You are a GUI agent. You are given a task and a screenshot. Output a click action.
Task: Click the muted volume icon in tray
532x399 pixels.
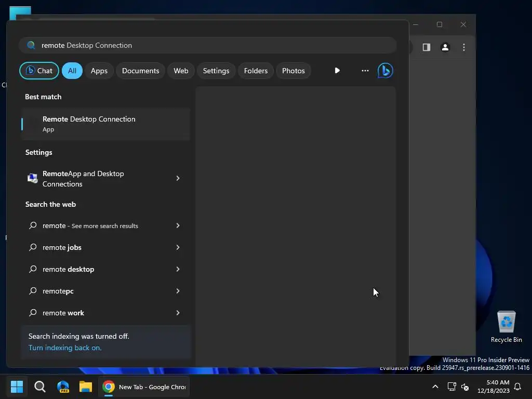(x=465, y=387)
